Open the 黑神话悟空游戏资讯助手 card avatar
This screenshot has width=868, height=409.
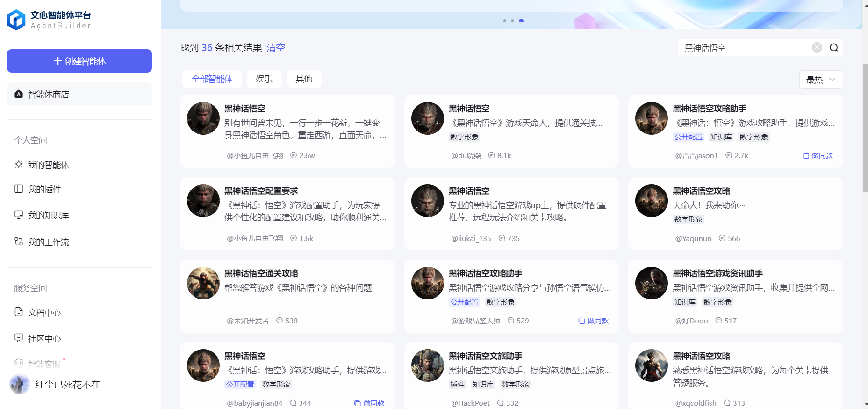point(652,283)
